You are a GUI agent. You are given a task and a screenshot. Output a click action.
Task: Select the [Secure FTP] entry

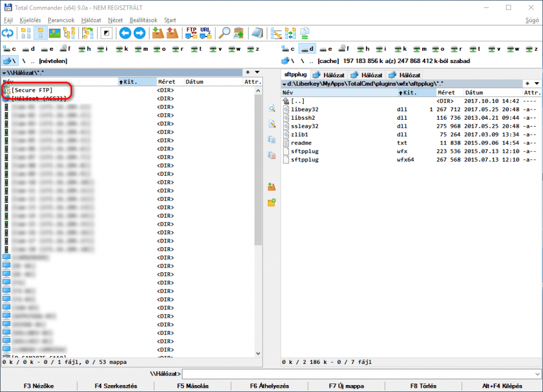(32, 90)
